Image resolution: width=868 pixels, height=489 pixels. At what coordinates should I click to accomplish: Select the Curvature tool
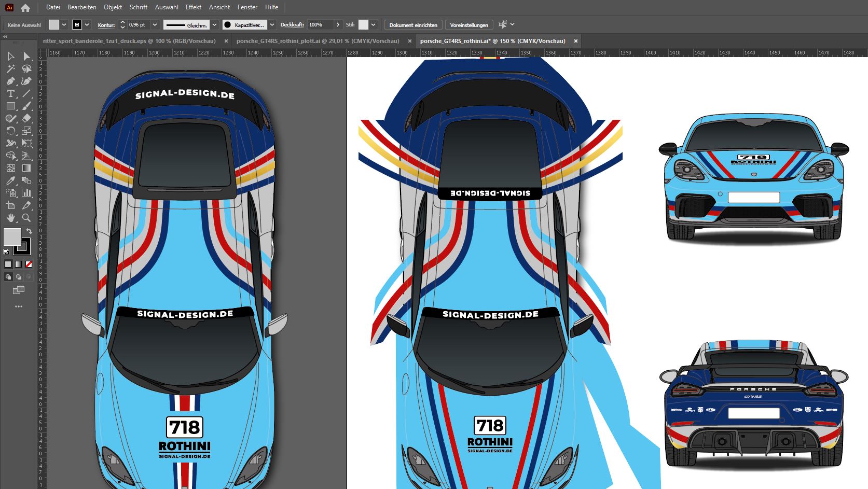(x=26, y=81)
